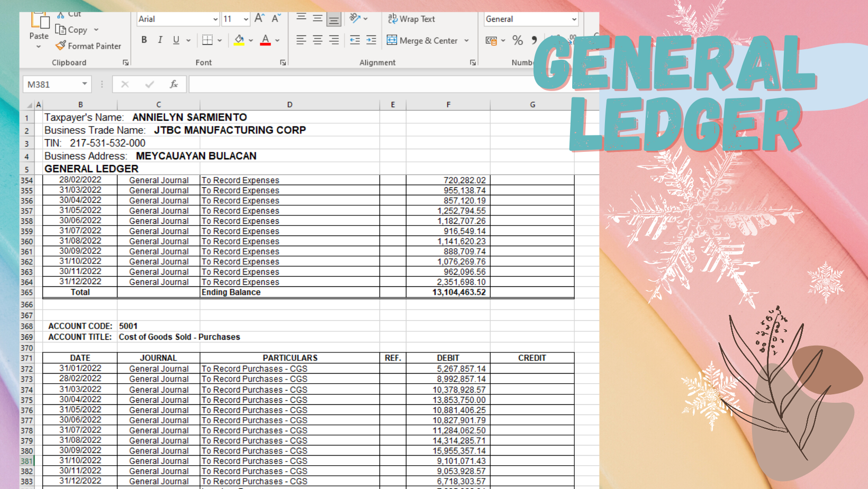
Task: Expand the borders style arrow
Action: pyautogui.click(x=220, y=40)
